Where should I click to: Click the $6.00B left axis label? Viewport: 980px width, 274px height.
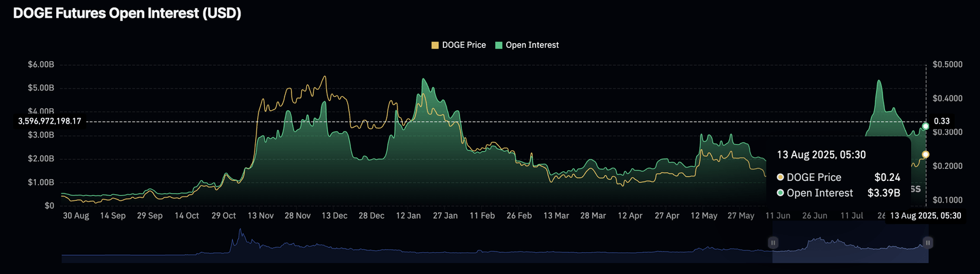tap(41, 64)
